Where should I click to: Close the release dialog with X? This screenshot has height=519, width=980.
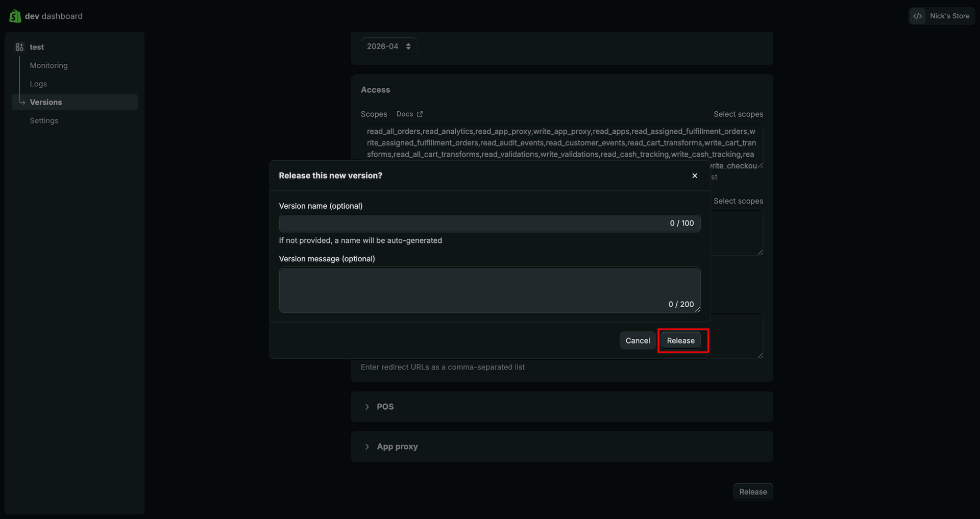(x=695, y=176)
